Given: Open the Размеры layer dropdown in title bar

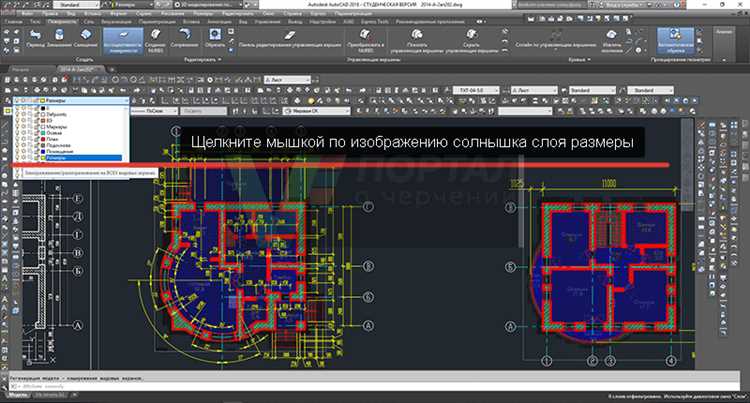Looking at the screenshot, I should click(x=132, y=4).
